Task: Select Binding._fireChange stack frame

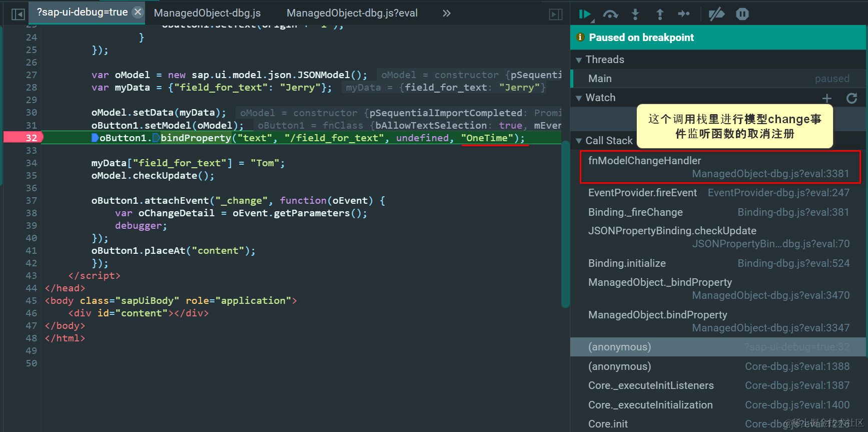Action: 718,212
